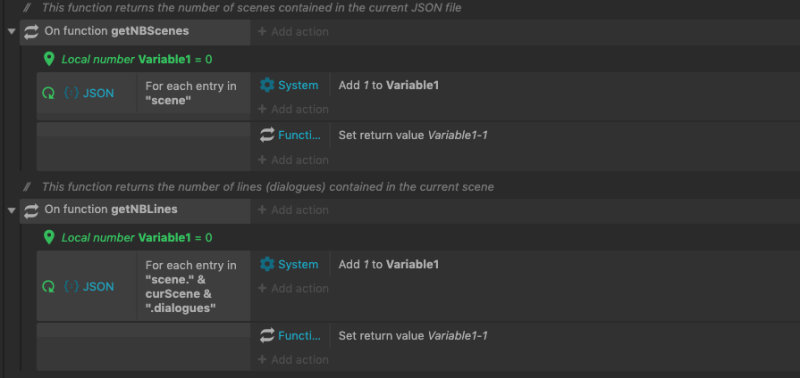Collapse the getNBLines function event
The image size is (800, 378).
click(11, 210)
